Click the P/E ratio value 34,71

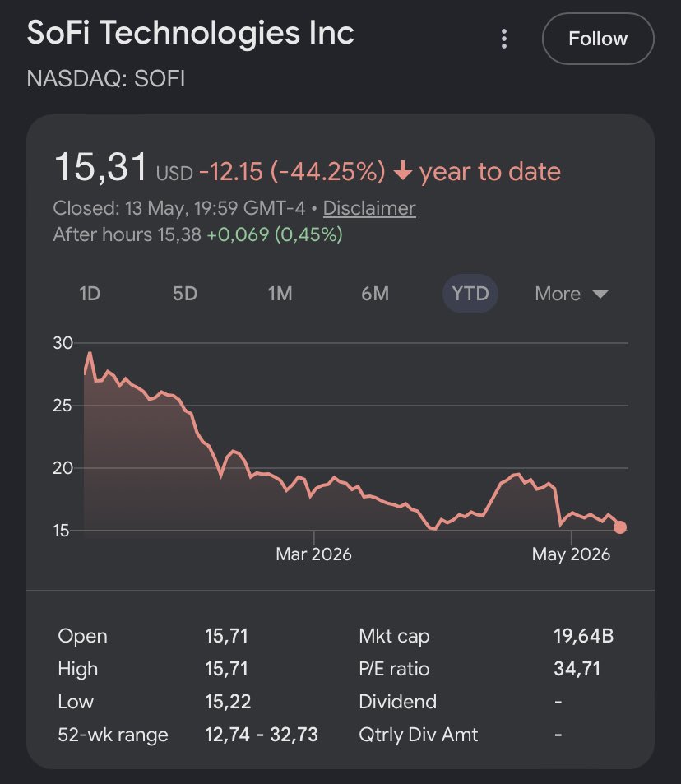(x=577, y=669)
